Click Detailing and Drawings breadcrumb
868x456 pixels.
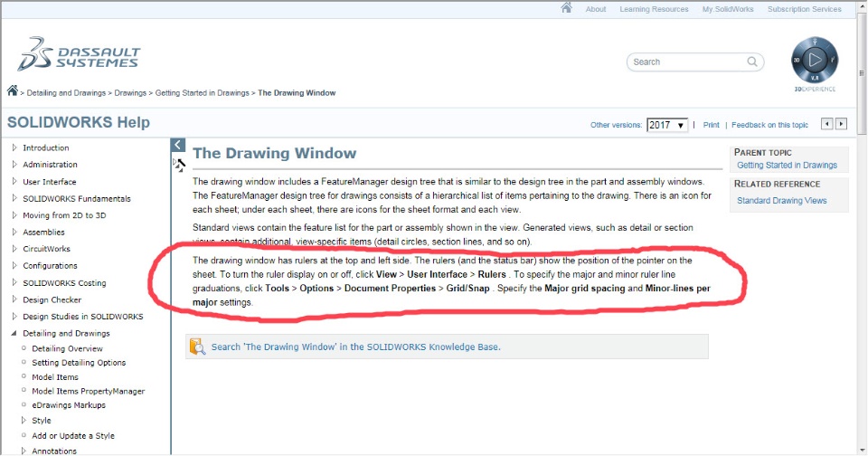pos(66,93)
